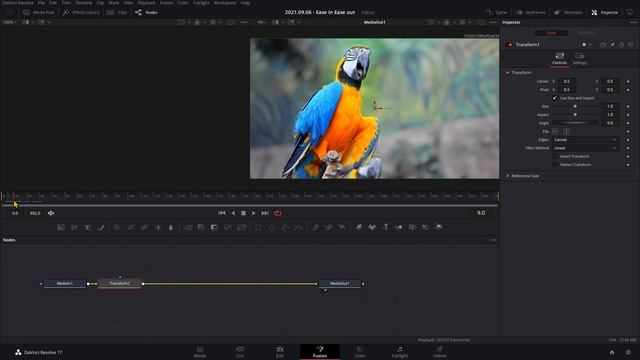Add a Background node from toolbar

click(x=61, y=227)
